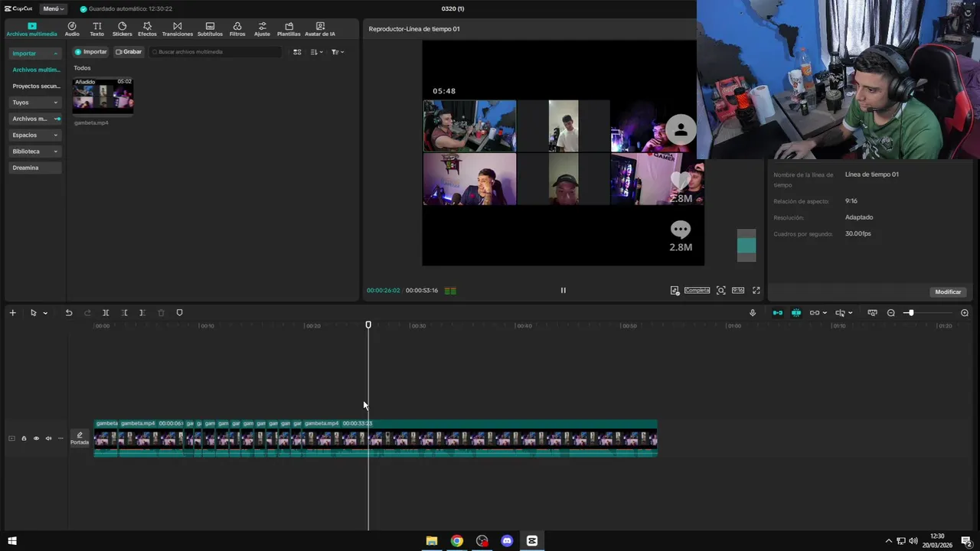Click the timeline fit-to-view icon
Screen dimensions: 980x551
click(x=872, y=313)
